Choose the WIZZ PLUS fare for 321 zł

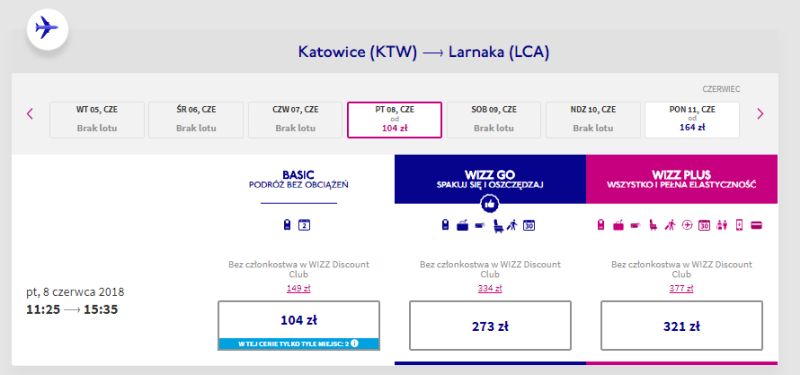pyautogui.click(x=682, y=326)
